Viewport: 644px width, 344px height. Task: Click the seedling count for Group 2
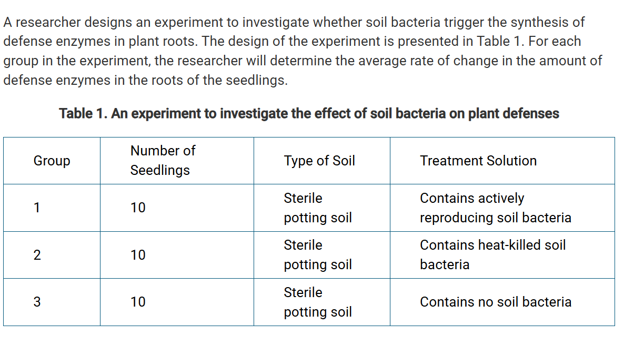[x=138, y=255]
